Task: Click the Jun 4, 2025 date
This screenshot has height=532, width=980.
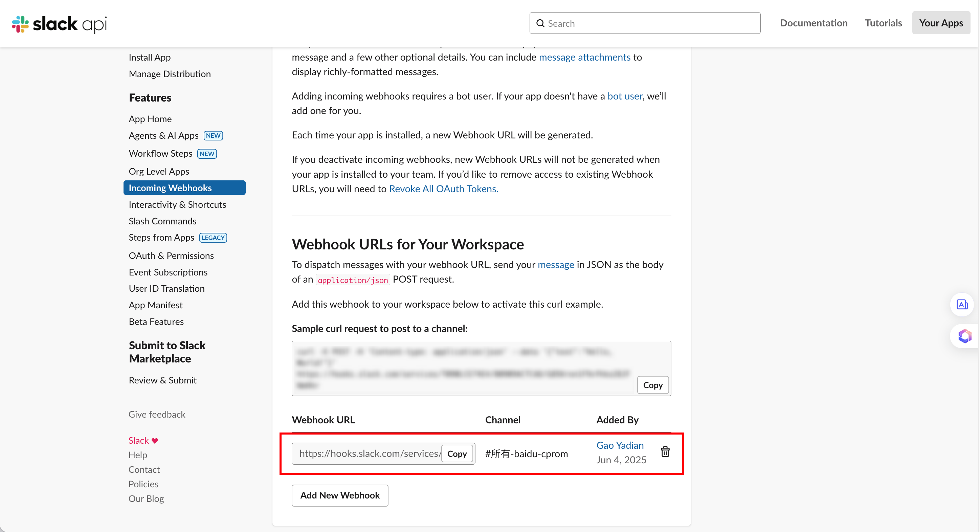Action: click(621, 460)
